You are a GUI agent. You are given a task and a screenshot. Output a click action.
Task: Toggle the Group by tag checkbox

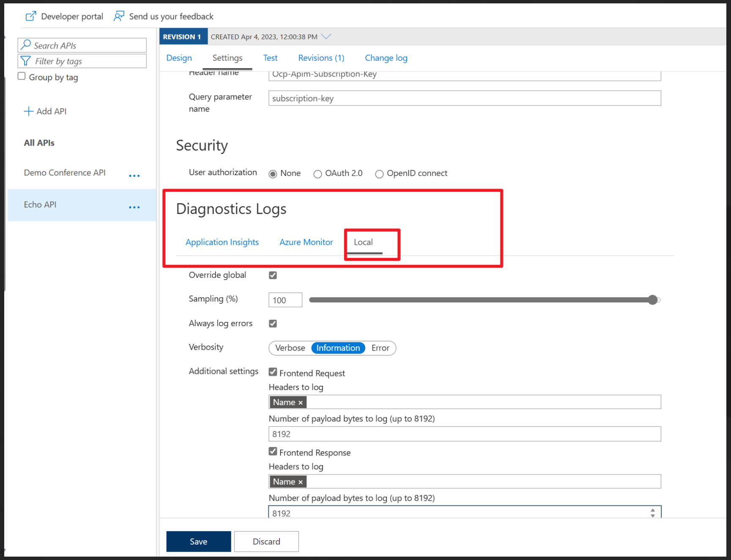pyautogui.click(x=22, y=77)
